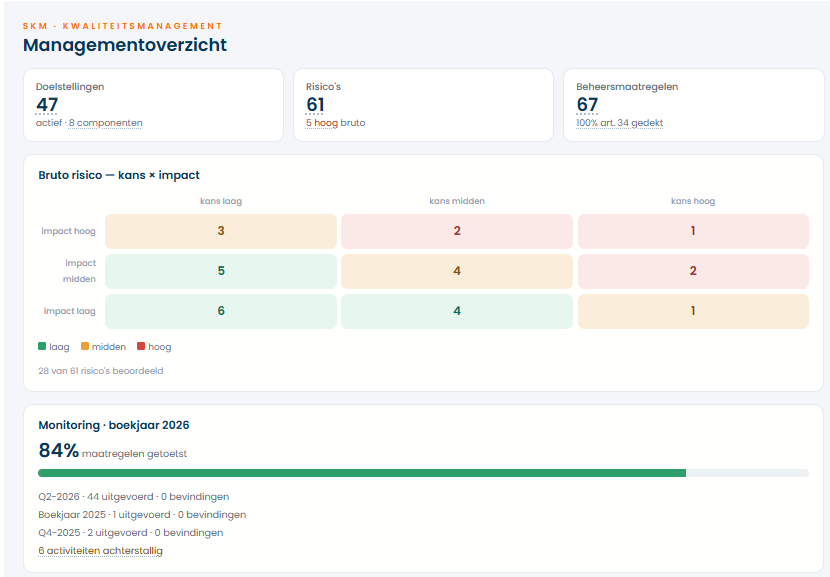Viewport: 830px width, 577px height.
Task: Click the 'Q2-2026 · 44 uitgevoerd' line
Action: pos(133,497)
